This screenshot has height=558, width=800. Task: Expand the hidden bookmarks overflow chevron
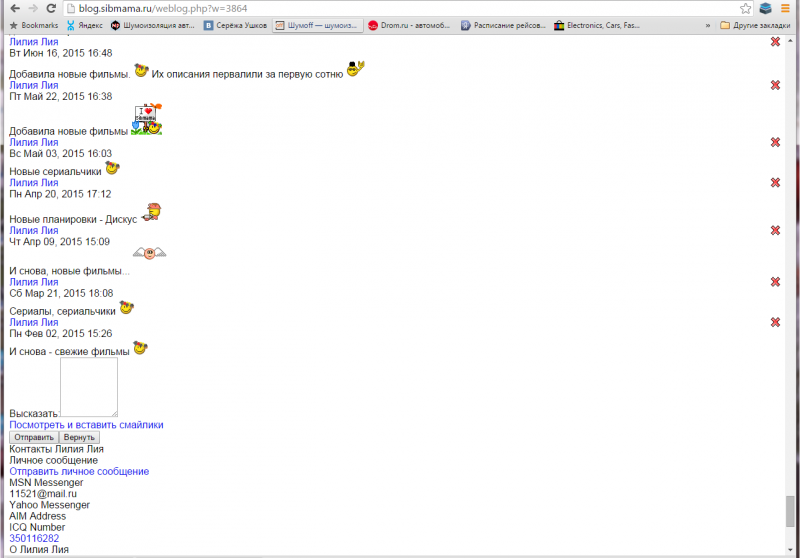[708, 25]
